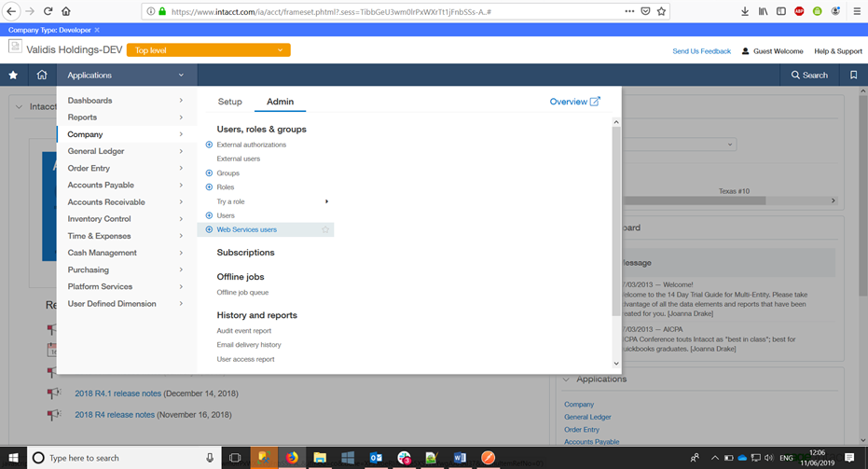Switch to the Setup tab
Image resolution: width=868 pixels, height=469 pixels.
(x=229, y=102)
